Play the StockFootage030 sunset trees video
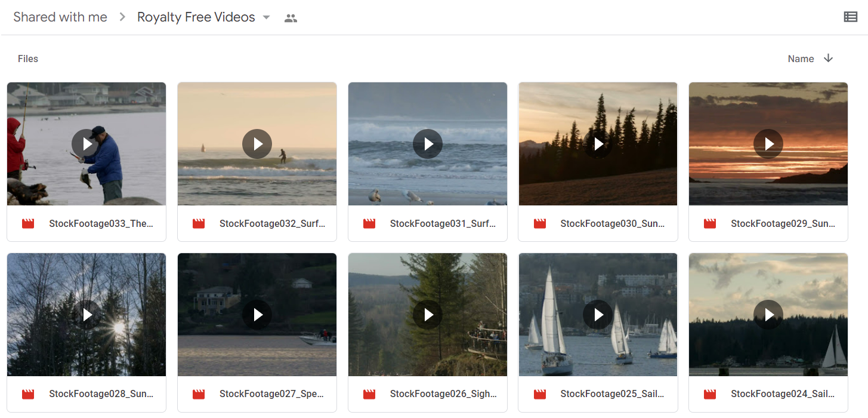The height and width of the screenshot is (418, 868). tap(598, 144)
